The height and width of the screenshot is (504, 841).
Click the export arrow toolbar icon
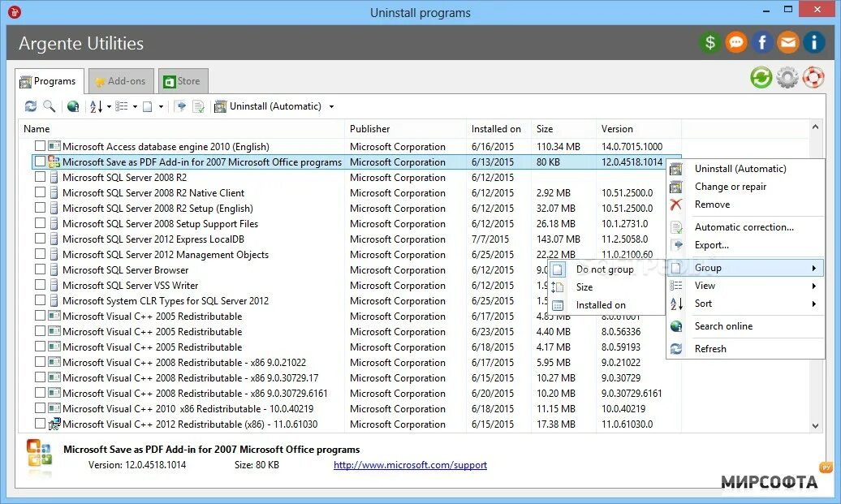(x=181, y=106)
